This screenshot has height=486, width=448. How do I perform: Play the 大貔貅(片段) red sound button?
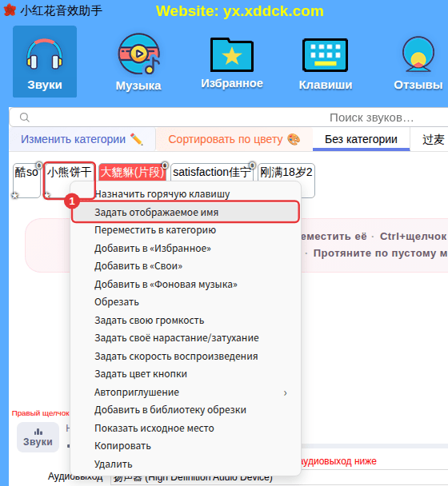pyautogui.click(x=133, y=173)
